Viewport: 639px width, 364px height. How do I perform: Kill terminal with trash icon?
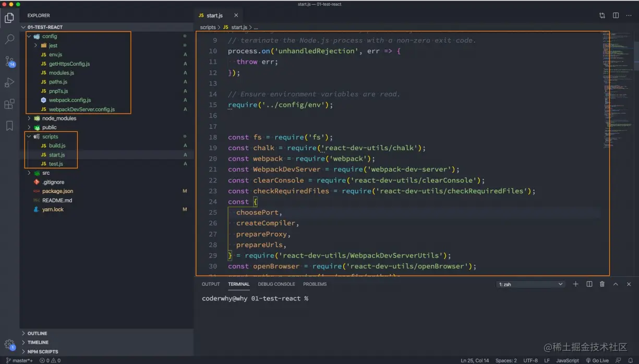[602, 284]
